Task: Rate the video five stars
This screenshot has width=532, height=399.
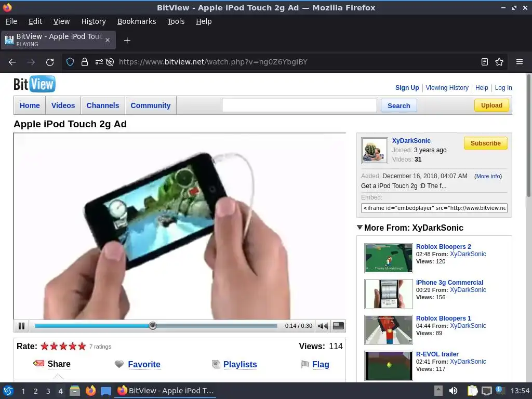Action: [x=82, y=346]
